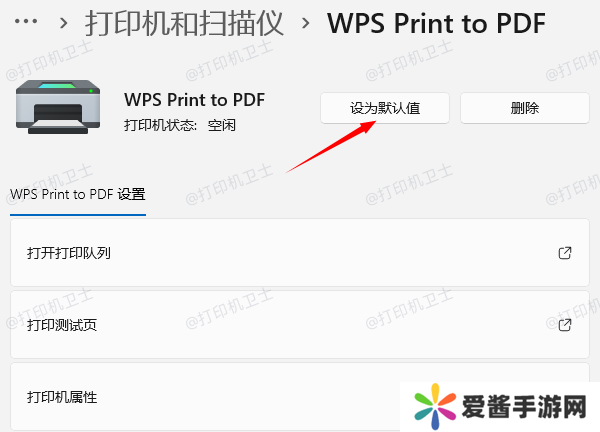Click the printer device icon

(x=58, y=107)
